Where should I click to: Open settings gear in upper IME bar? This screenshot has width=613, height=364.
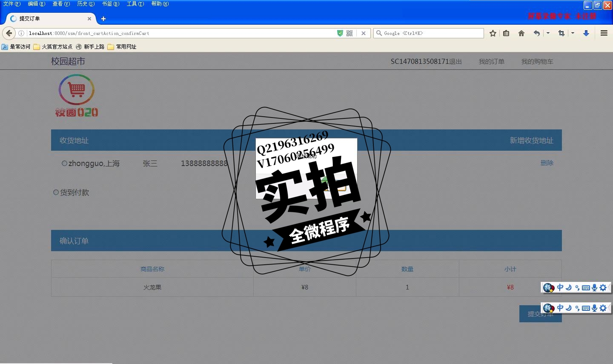pos(603,288)
